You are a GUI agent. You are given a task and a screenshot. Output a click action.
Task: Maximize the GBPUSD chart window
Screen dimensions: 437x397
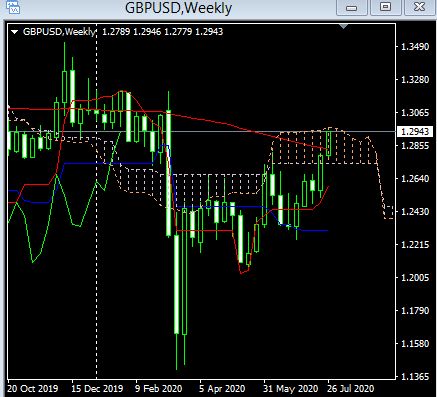385,7
